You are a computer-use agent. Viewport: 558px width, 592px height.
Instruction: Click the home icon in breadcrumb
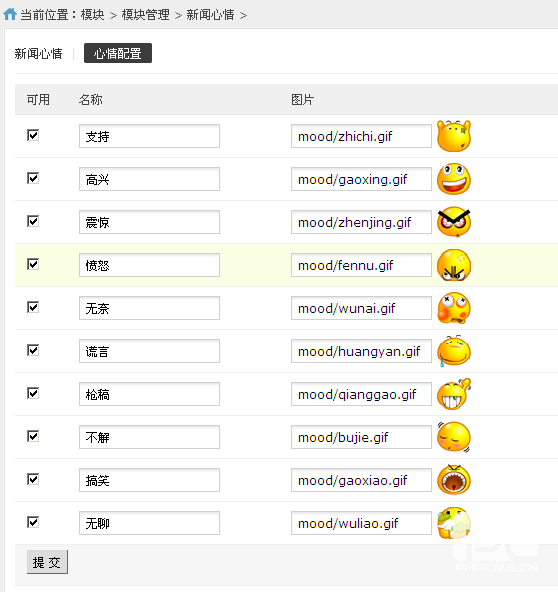click(10, 14)
